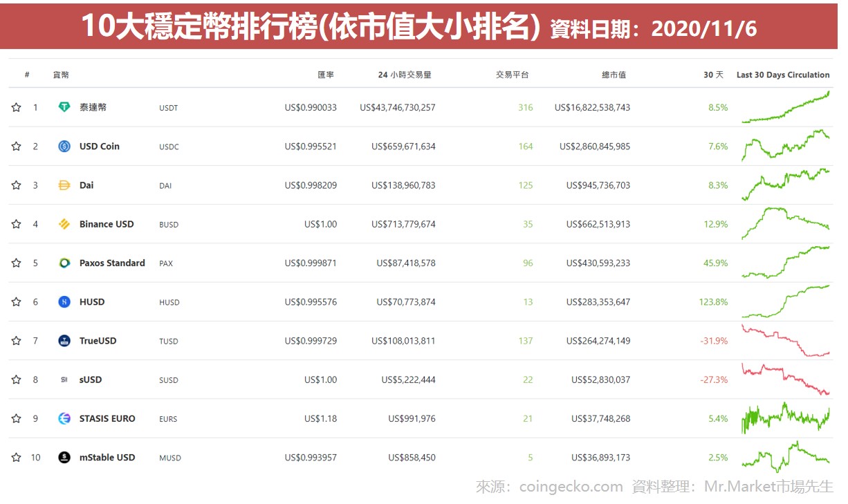
Task: Select the PAX ticker text
Action: [166, 263]
